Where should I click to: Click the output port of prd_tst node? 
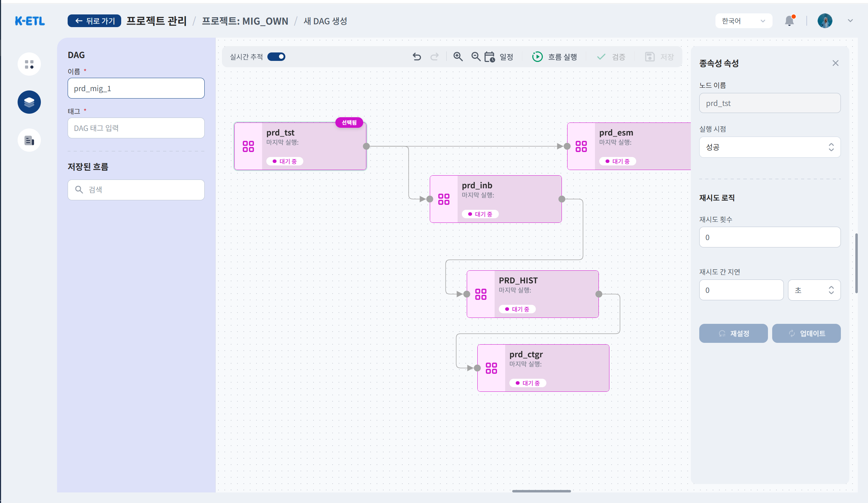366,146
